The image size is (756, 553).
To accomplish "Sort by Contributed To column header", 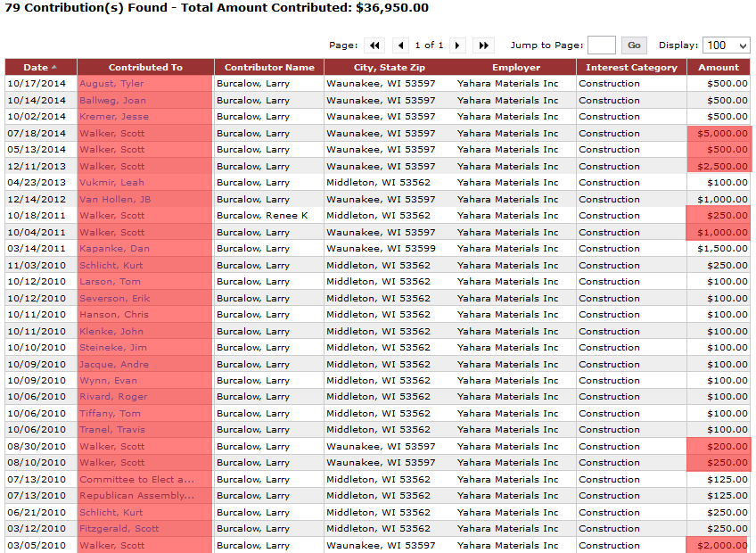I will click(x=145, y=68).
